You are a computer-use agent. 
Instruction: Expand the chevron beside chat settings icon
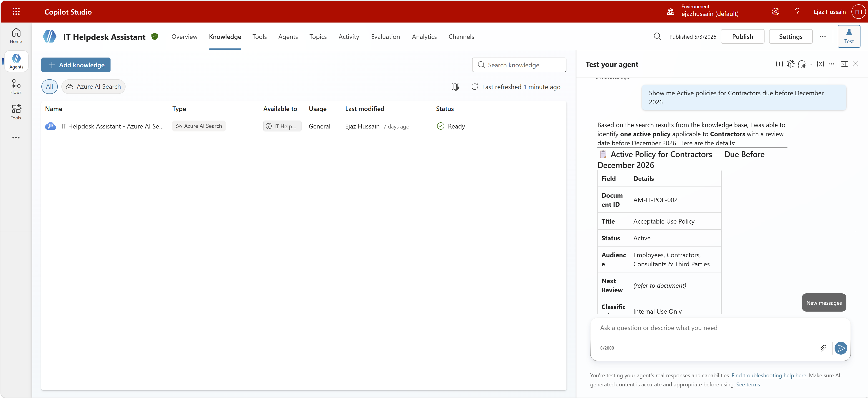[811, 64]
